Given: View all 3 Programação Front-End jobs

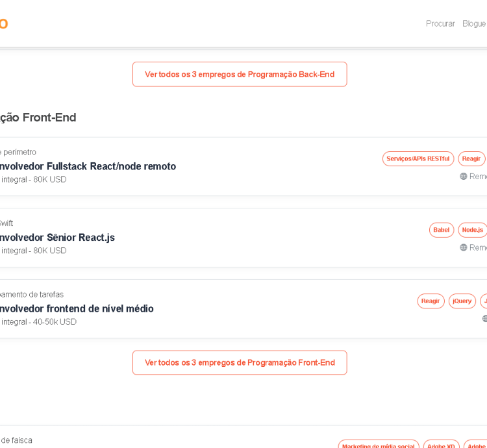Looking at the screenshot, I should [x=240, y=362].
